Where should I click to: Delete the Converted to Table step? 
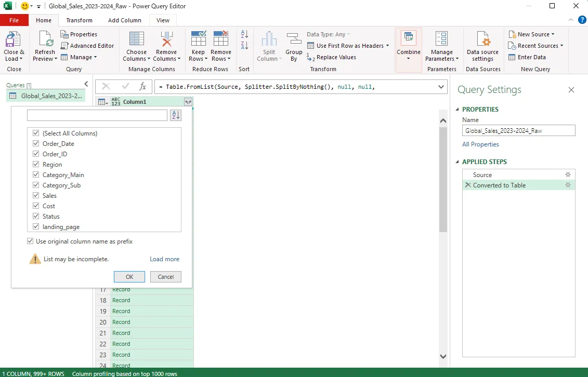(467, 185)
